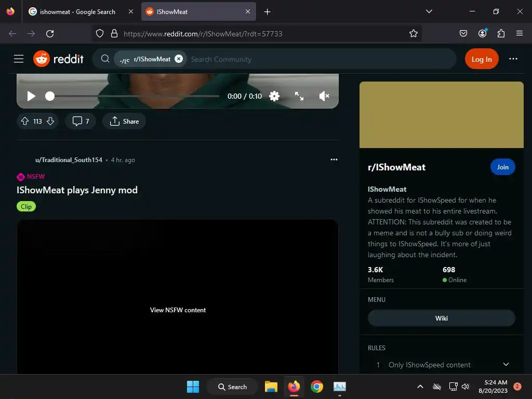This screenshot has height=399, width=532.
Task: Open a new browser tab
Action: 268,12
